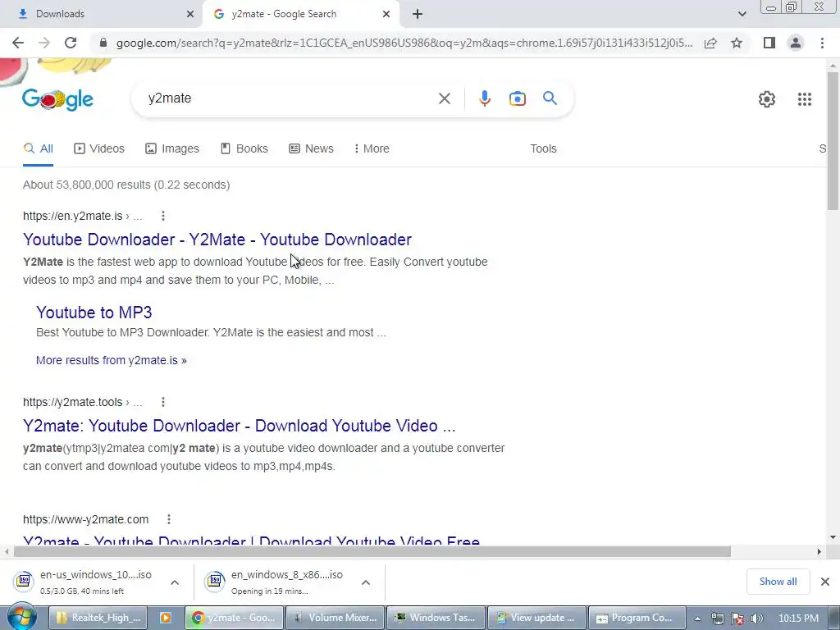Open the Chrome profile avatar

(x=796, y=43)
